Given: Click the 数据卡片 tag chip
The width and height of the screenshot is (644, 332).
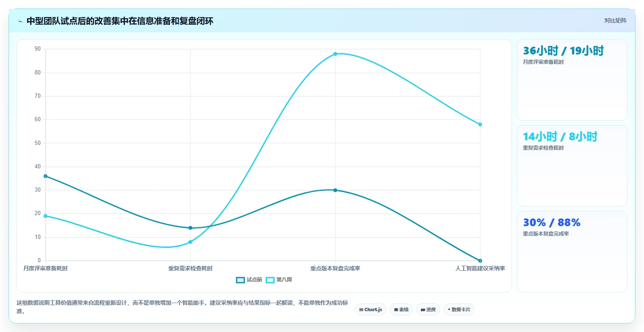Looking at the screenshot, I should pos(459,309).
